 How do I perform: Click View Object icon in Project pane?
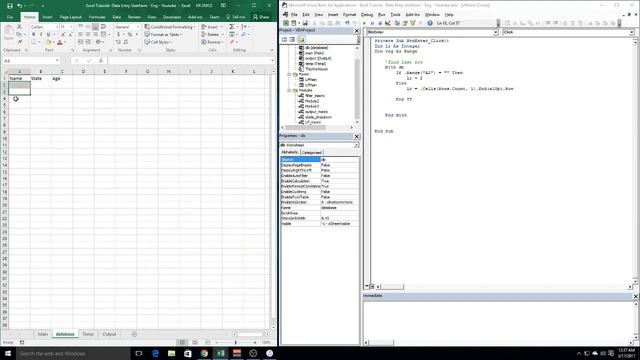pyautogui.click(x=292, y=40)
